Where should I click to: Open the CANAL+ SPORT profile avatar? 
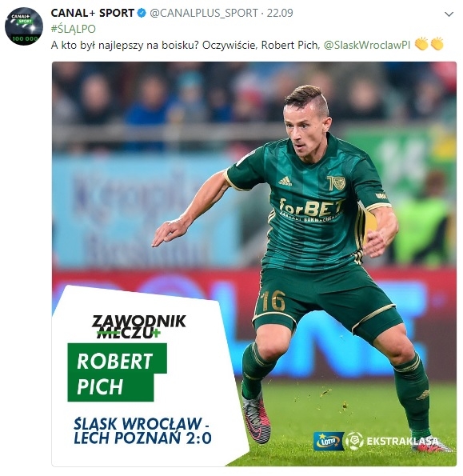(24, 26)
